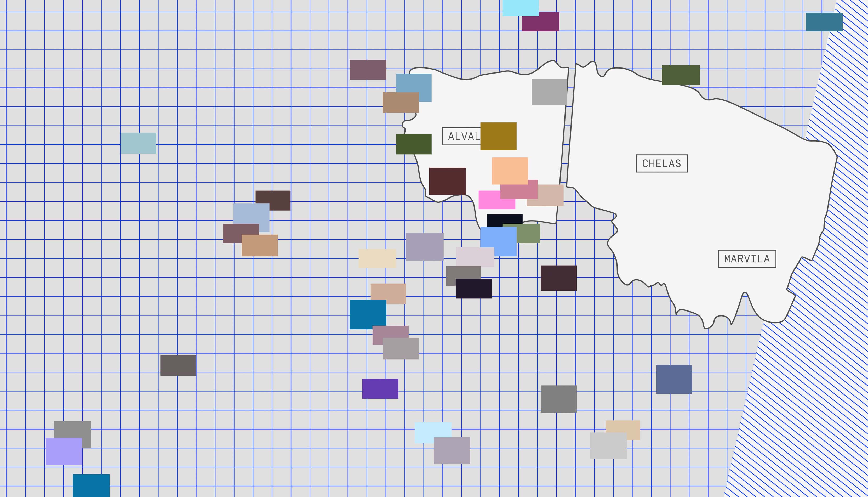The image size is (868, 497).
Task: Open the light teal rectangle at far left
Action: 138,143
